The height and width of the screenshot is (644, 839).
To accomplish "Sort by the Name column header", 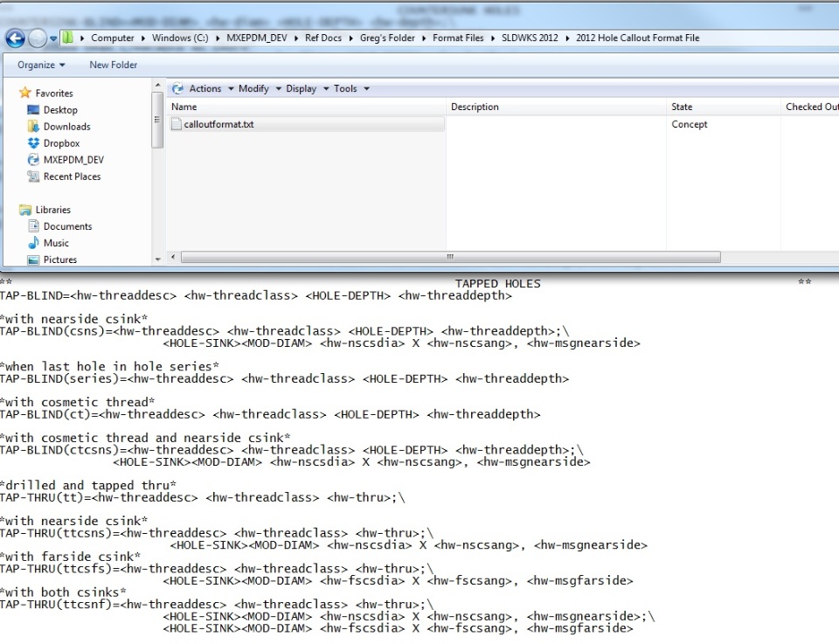I will 306,107.
